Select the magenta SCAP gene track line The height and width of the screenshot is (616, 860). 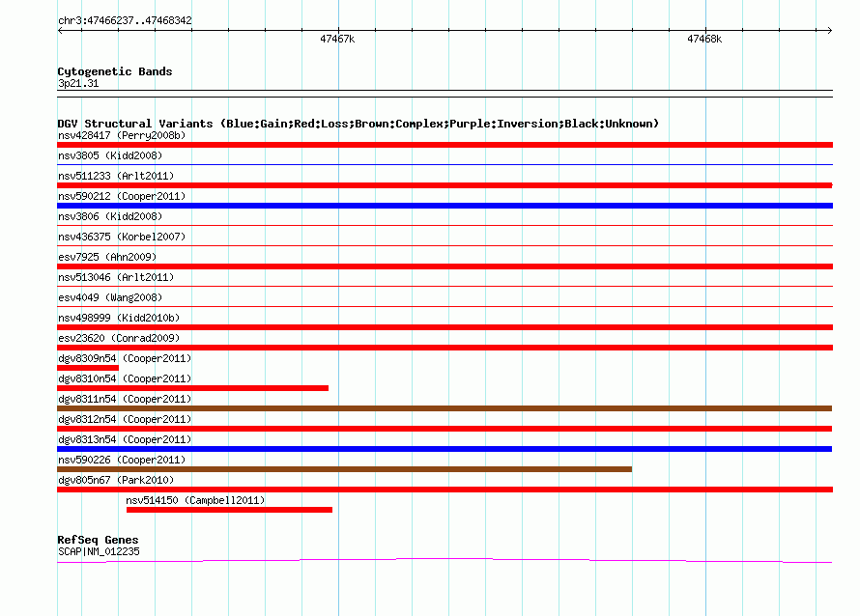(x=444, y=560)
